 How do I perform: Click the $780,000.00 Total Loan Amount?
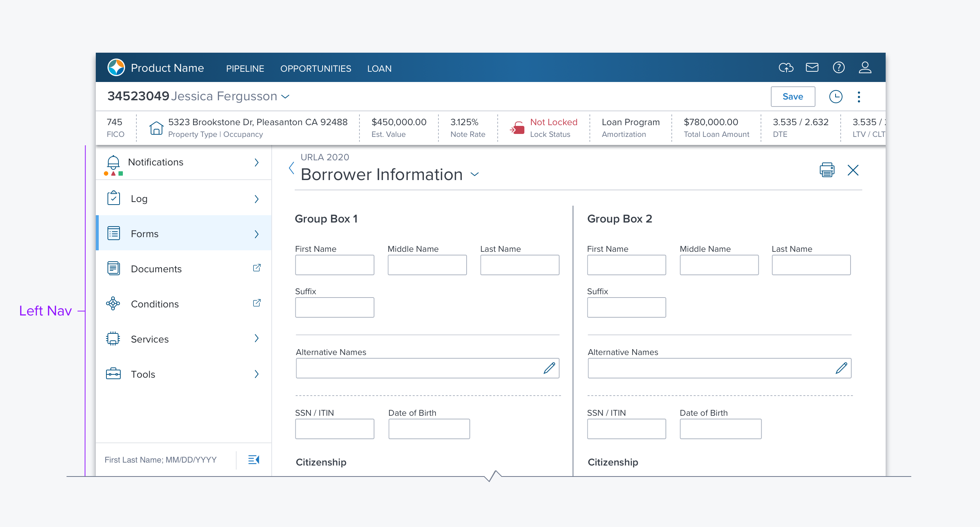click(710, 122)
